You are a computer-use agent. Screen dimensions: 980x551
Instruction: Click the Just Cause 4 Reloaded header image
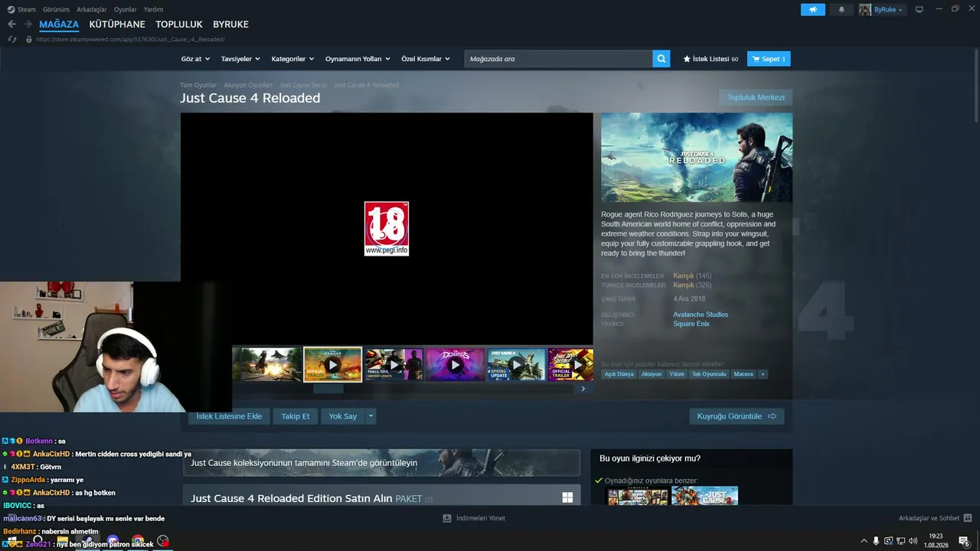(x=697, y=158)
